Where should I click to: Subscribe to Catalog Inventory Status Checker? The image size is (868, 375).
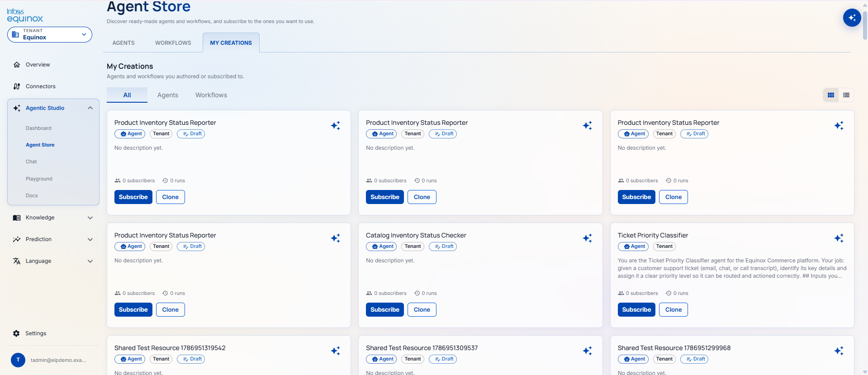[x=385, y=309]
